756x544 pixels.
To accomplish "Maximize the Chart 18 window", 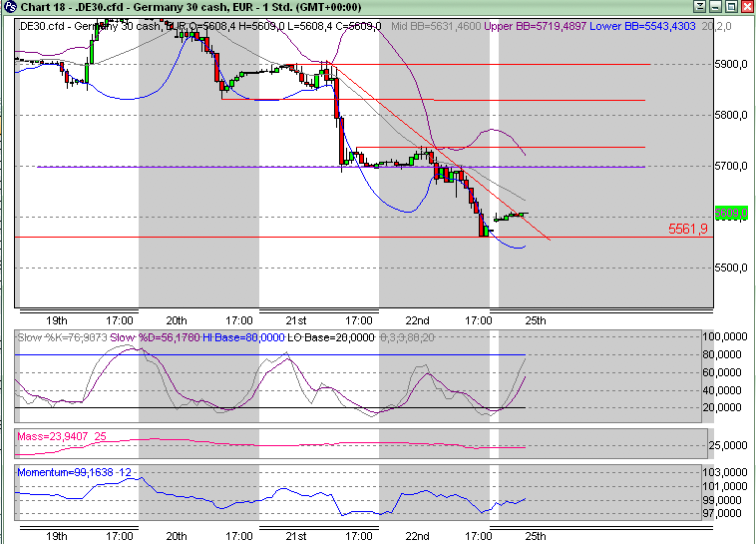I will [731, 7].
